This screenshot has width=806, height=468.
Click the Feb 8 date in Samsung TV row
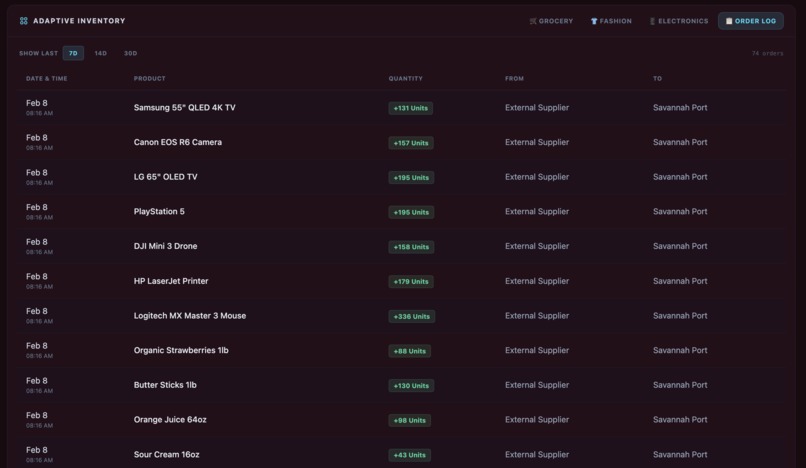pyautogui.click(x=36, y=103)
